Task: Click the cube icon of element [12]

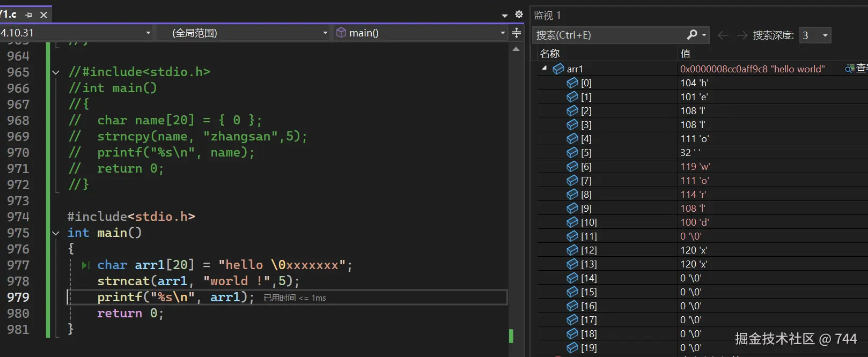Action: click(x=572, y=250)
